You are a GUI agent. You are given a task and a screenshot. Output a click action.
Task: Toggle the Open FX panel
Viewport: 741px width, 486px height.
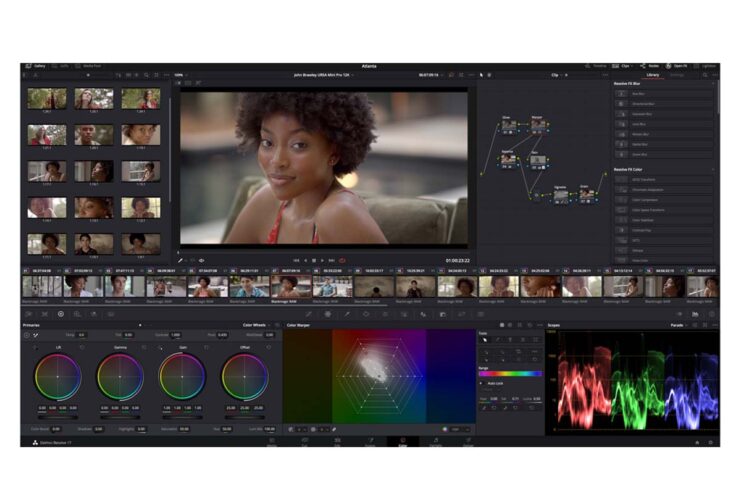point(677,66)
